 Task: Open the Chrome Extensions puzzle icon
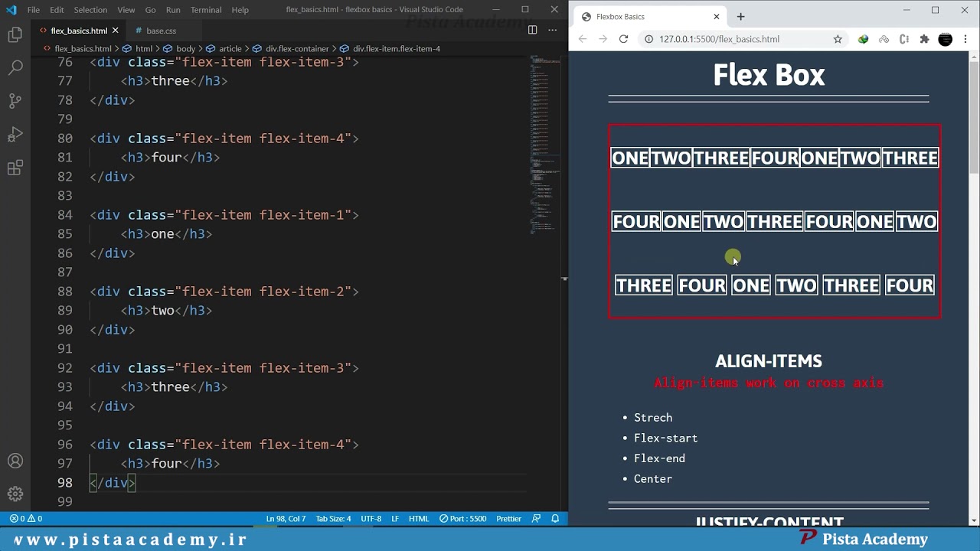(924, 39)
